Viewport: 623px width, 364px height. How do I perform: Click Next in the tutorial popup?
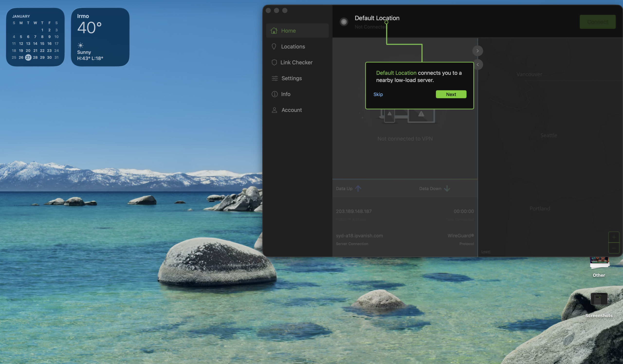pos(451,94)
